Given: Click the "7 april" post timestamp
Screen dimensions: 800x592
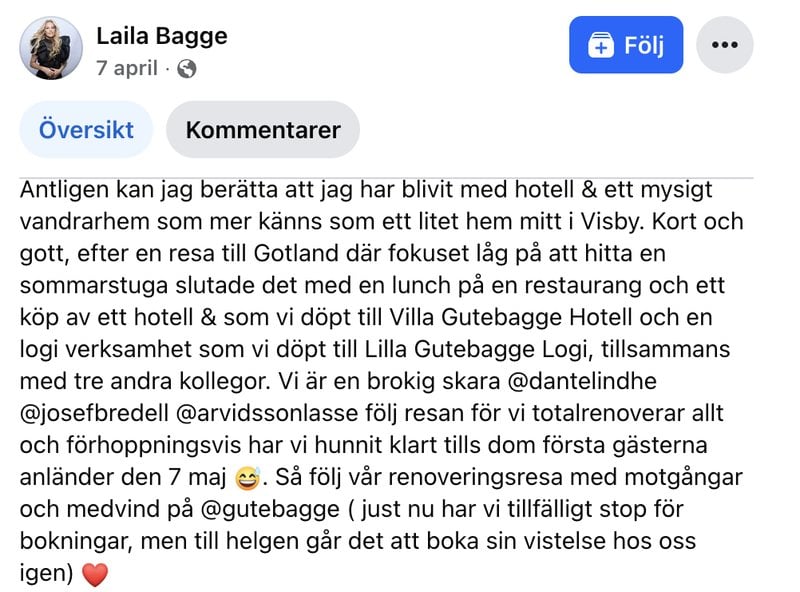Looking at the screenshot, I should coord(129,69).
